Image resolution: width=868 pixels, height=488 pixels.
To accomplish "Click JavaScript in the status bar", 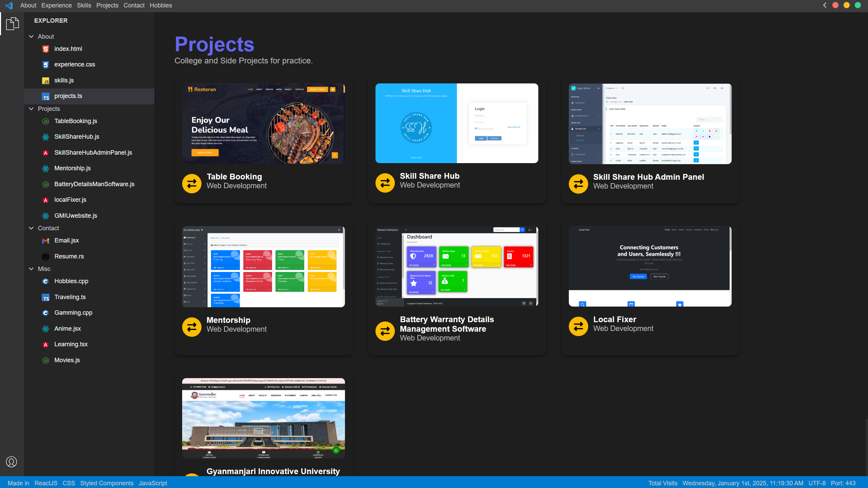I will pyautogui.click(x=153, y=483).
